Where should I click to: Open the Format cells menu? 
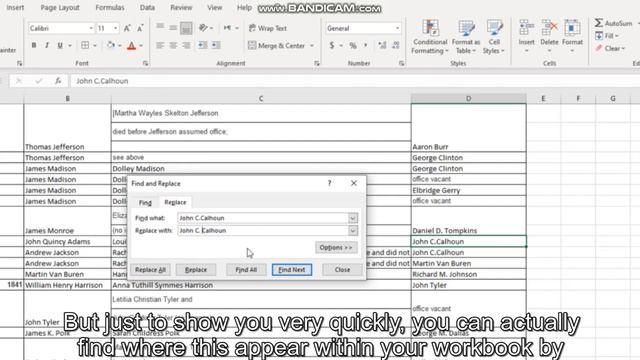pyautogui.click(x=572, y=37)
